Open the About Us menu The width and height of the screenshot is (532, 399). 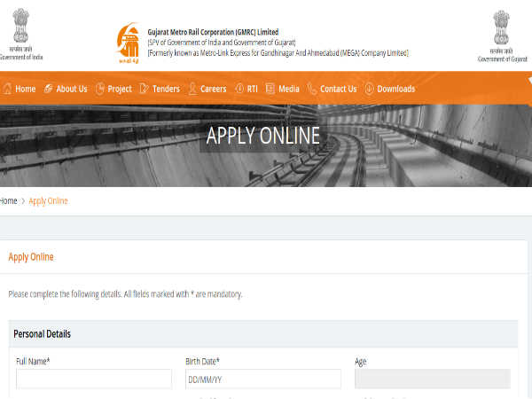tap(72, 89)
